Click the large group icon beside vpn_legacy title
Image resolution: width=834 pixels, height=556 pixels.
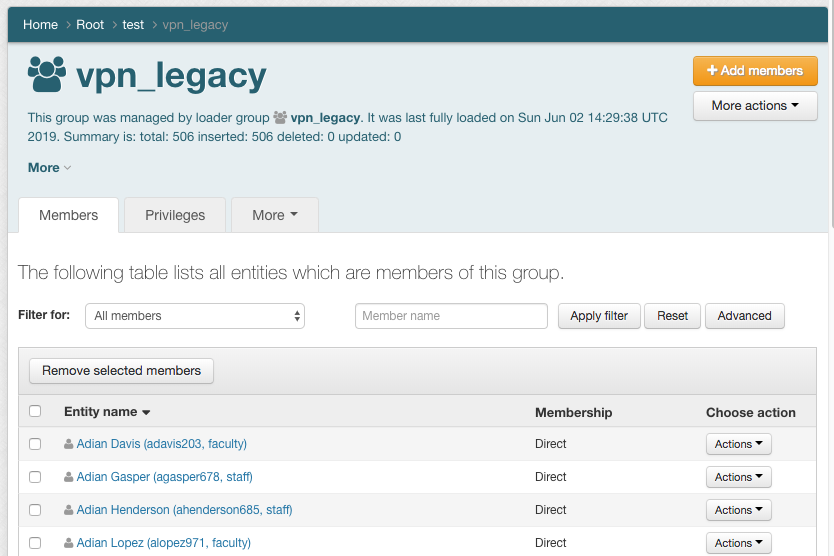point(46,75)
